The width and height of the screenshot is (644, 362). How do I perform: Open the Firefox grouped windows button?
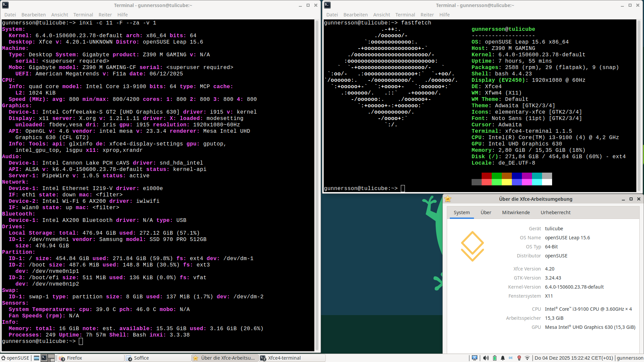91,358
